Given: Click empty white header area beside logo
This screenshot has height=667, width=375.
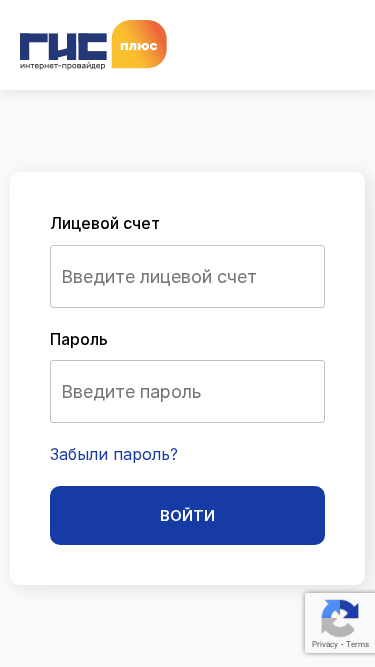Looking at the screenshot, I should pos(272,45).
